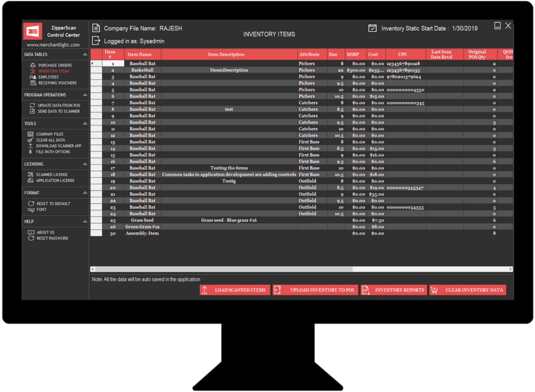535x392 pixels.
Task: Select the Download Scanner App icon
Action: [x=31, y=146]
